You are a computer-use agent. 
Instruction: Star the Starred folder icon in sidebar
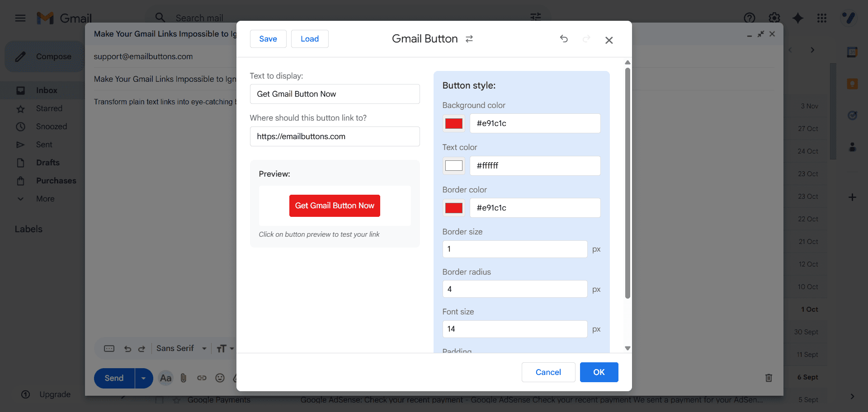coord(21,108)
